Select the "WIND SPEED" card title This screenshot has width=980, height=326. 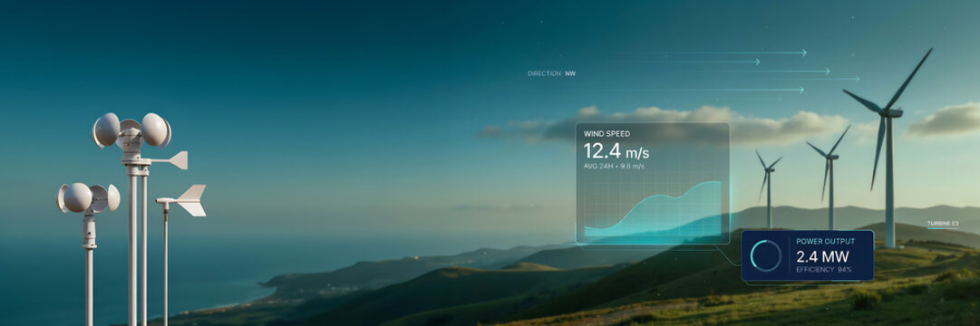tap(606, 134)
